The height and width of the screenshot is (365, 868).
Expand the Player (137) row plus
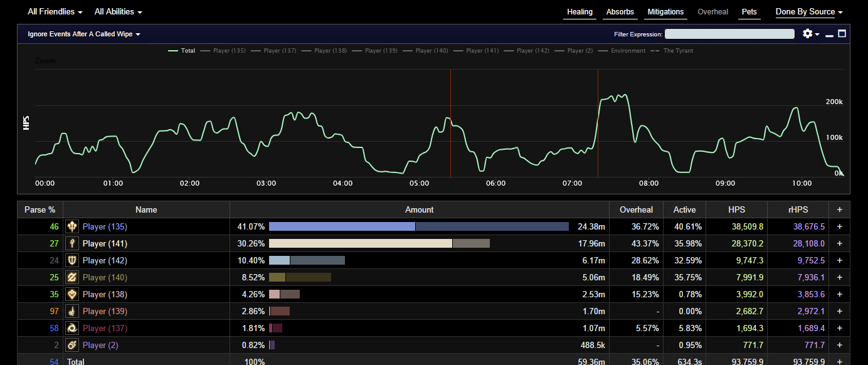click(839, 328)
